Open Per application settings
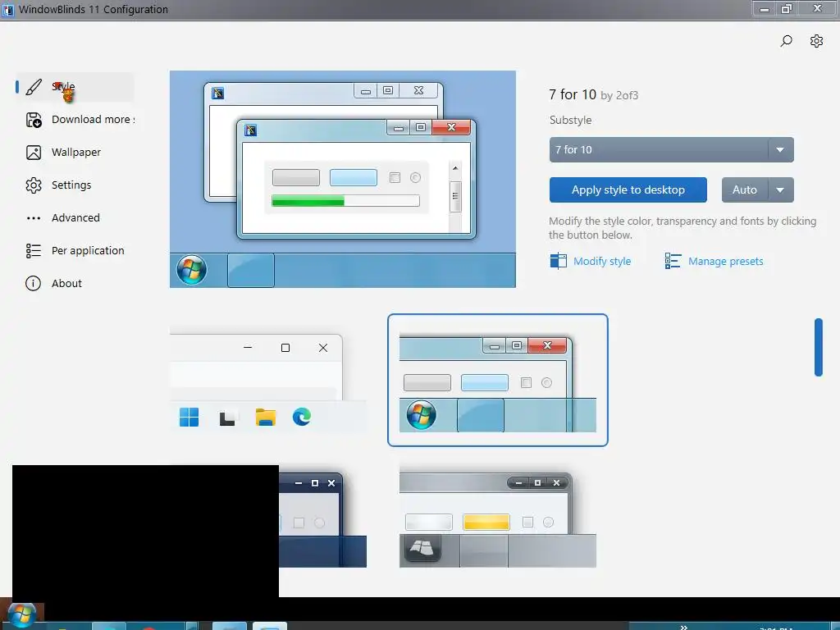840x630 pixels. pos(75,250)
